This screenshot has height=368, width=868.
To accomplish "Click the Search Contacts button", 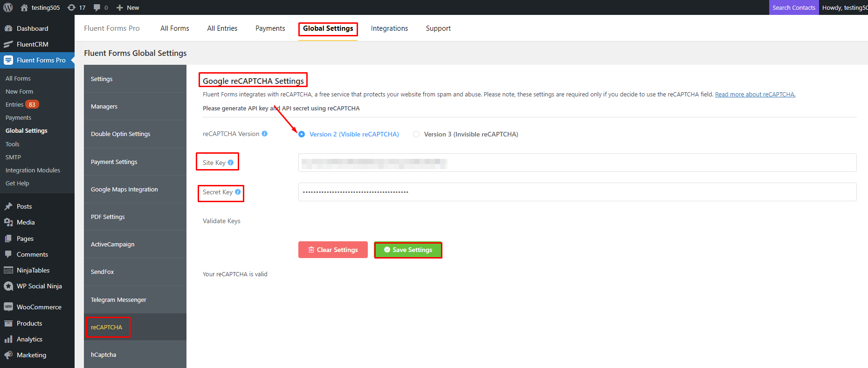I will pyautogui.click(x=793, y=7).
